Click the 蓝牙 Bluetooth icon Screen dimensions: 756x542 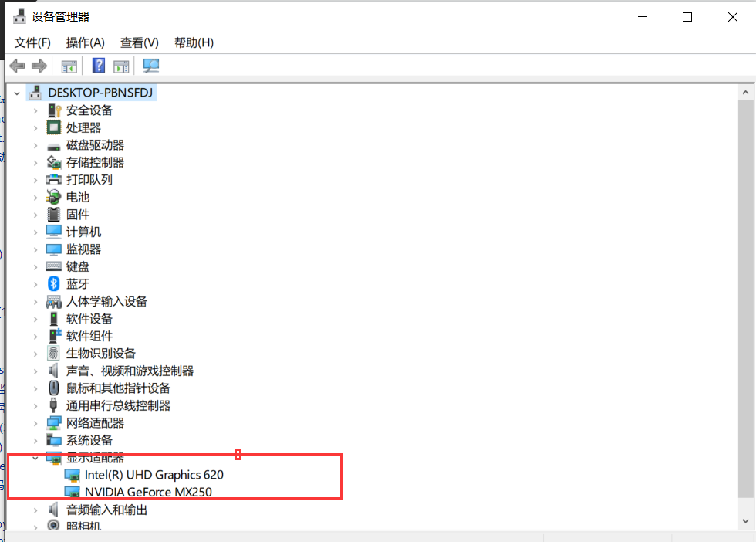(x=53, y=284)
